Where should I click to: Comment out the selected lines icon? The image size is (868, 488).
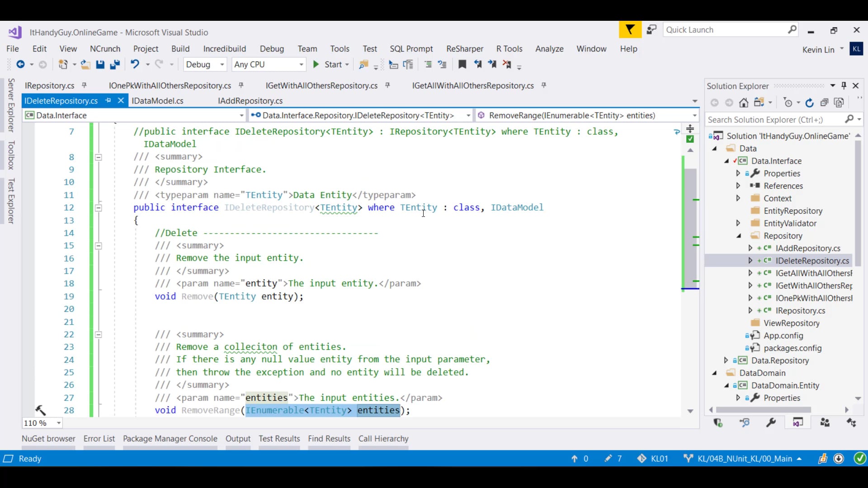pyautogui.click(x=428, y=64)
